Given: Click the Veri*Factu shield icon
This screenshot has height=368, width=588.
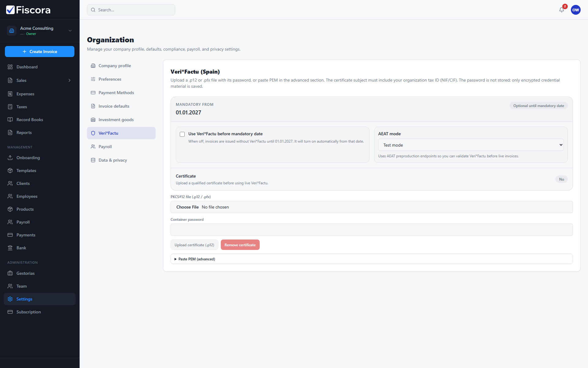Looking at the screenshot, I should [x=93, y=133].
